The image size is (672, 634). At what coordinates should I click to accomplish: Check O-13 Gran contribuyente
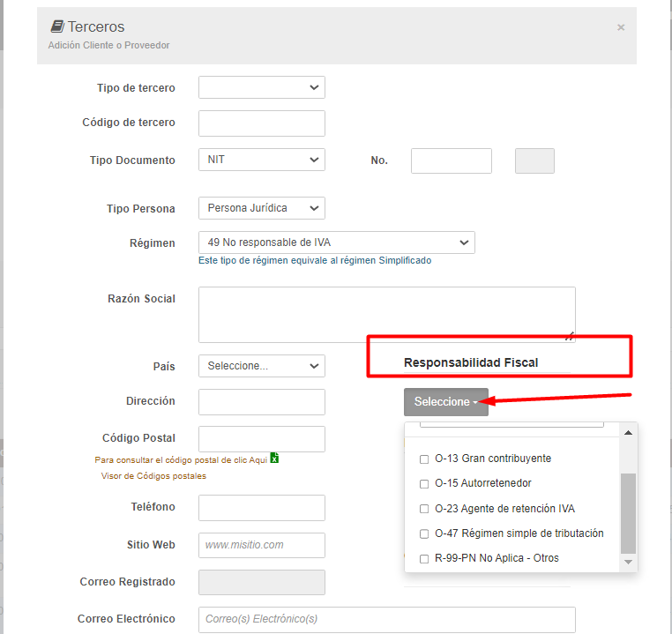coord(424,459)
